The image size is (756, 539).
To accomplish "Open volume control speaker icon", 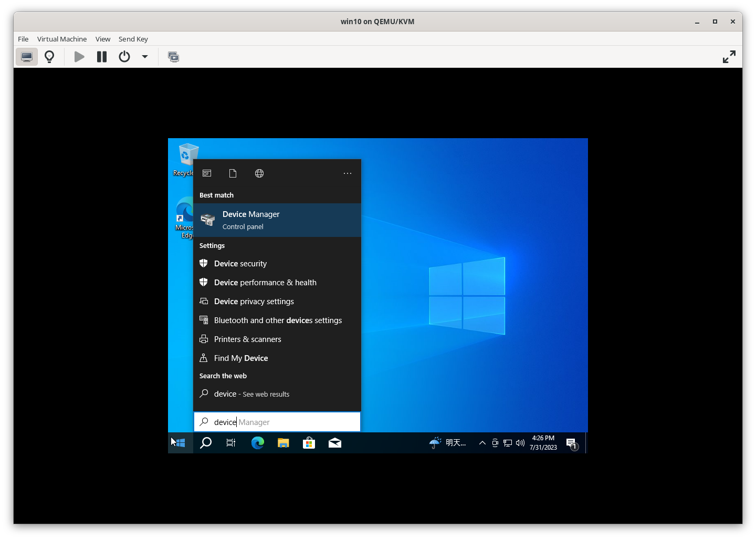I will 520,443.
